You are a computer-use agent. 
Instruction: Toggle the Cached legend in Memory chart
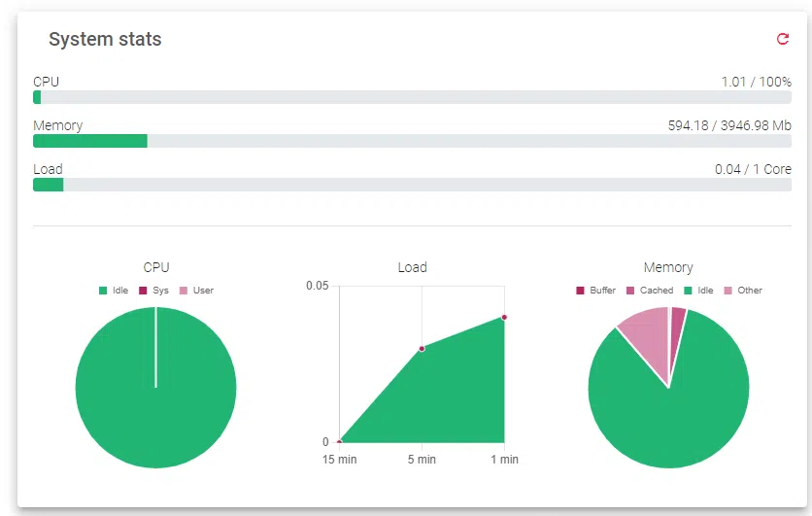click(649, 291)
